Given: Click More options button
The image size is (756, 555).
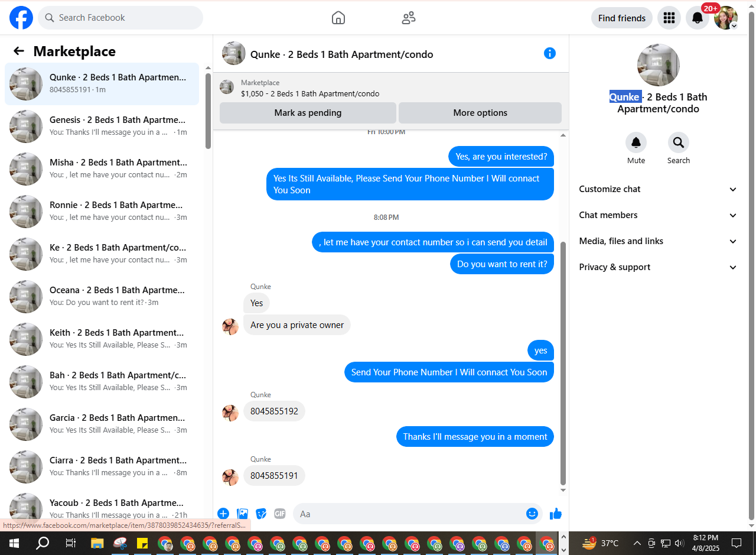Looking at the screenshot, I should point(480,113).
